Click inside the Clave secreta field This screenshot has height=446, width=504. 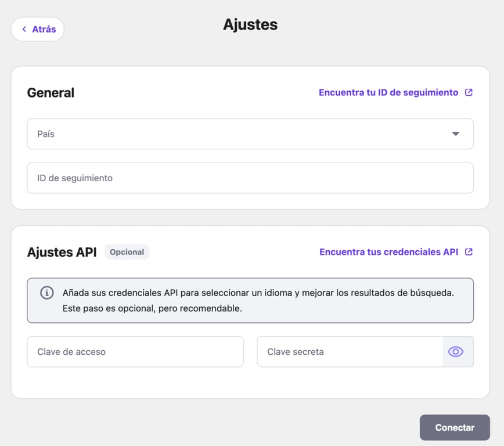tap(348, 351)
